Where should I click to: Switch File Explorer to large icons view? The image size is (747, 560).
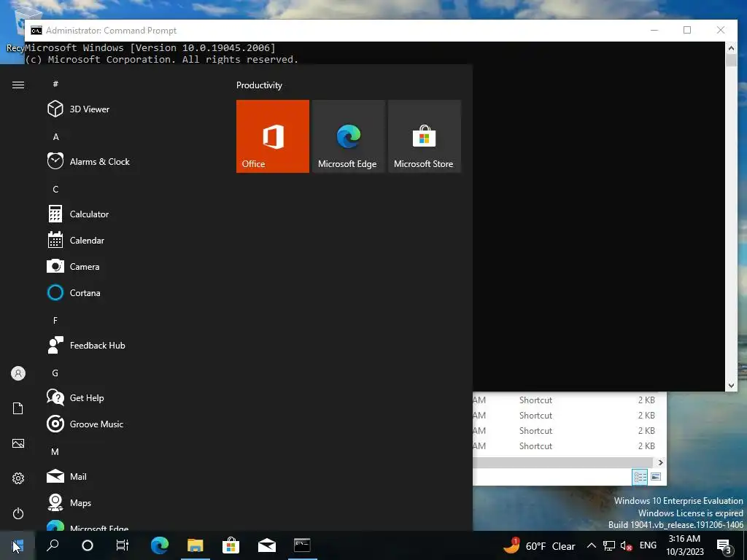656,477
